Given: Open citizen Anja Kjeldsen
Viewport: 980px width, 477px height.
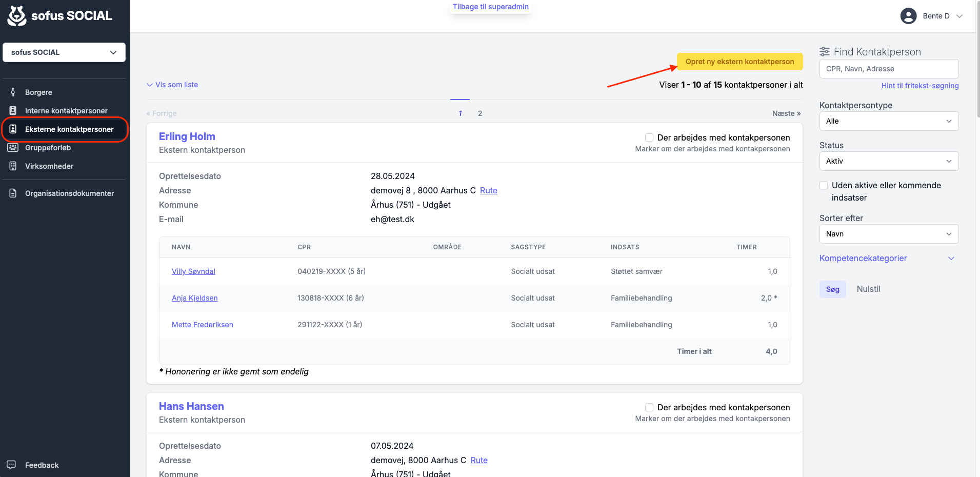Looking at the screenshot, I should (x=194, y=298).
